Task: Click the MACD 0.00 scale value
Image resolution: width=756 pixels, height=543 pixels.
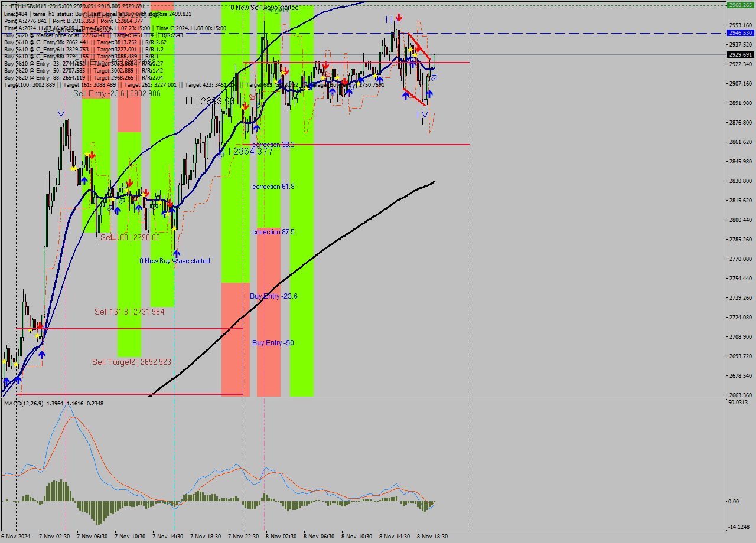Action: 734,502
